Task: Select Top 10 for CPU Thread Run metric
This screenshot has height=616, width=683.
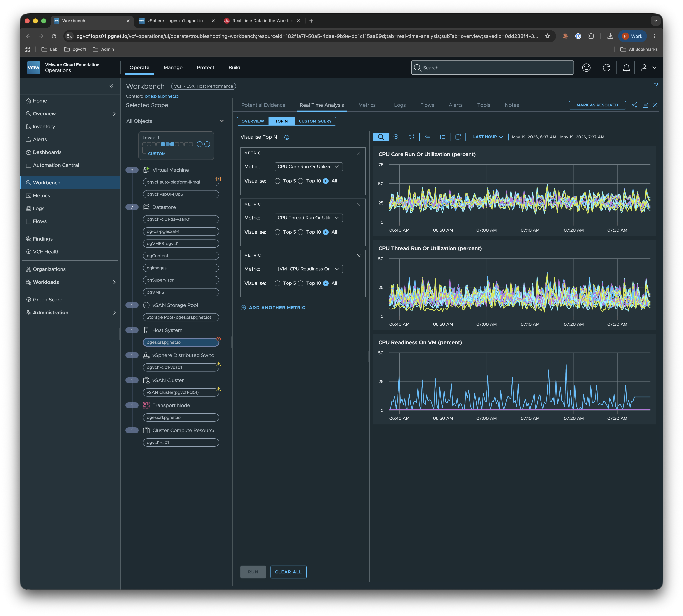Action: 301,232
